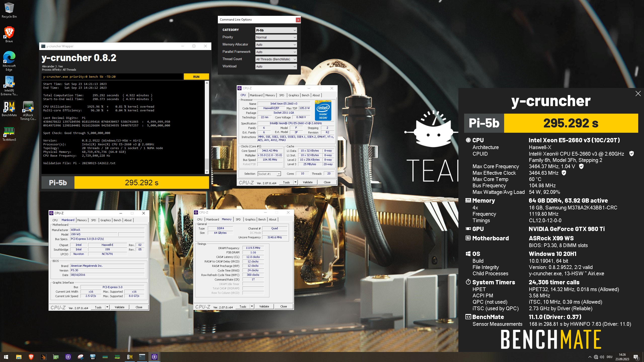Click verification shield next to CPUID value
Image resolution: width=644 pixels, height=362 pixels.
631,154
